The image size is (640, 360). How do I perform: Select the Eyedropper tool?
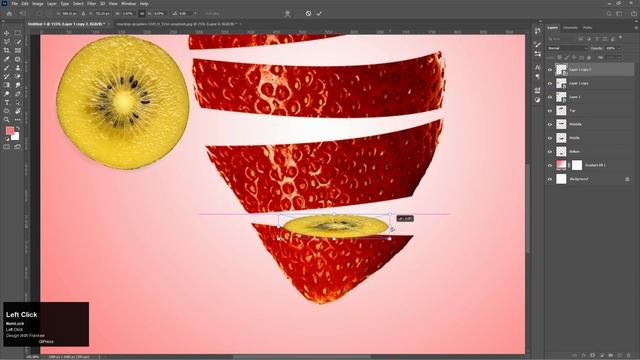click(x=7, y=59)
